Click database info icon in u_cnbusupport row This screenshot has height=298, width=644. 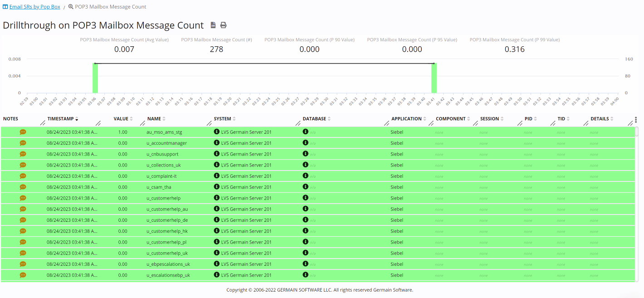pos(306,154)
